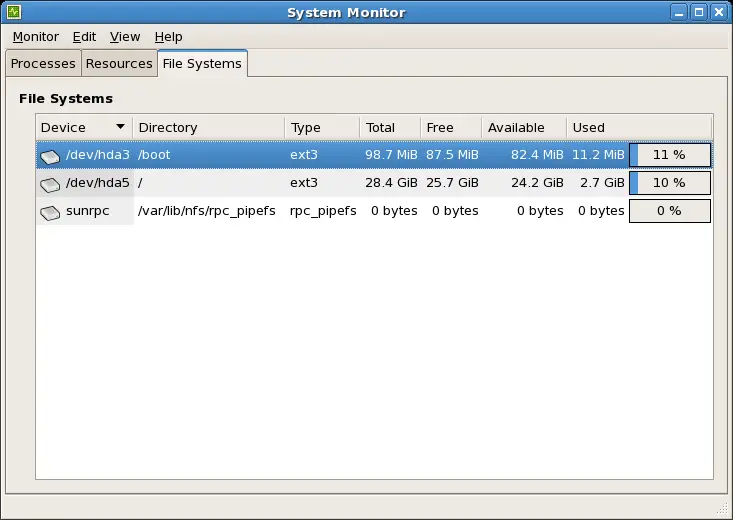
Task: Close the System Monitor window
Action: pyautogui.click(x=719, y=13)
